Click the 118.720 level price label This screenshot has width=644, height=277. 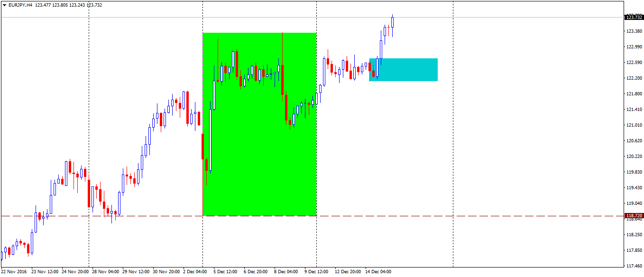coord(634,216)
